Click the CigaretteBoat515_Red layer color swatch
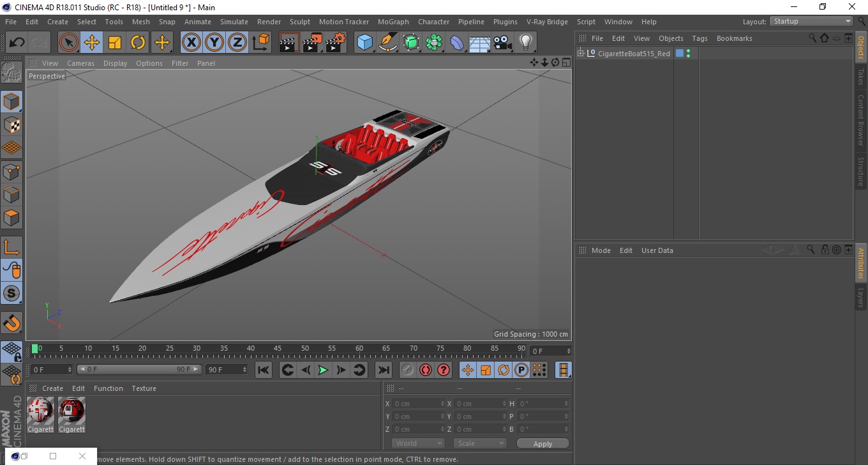The width and height of the screenshot is (868, 465). click(680, 54)
